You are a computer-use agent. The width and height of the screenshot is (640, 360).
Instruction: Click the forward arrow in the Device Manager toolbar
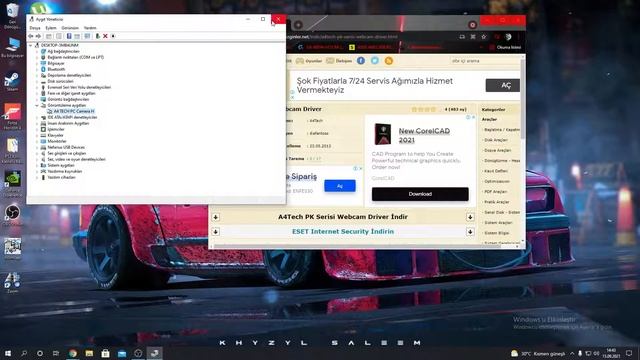point(38,36)
